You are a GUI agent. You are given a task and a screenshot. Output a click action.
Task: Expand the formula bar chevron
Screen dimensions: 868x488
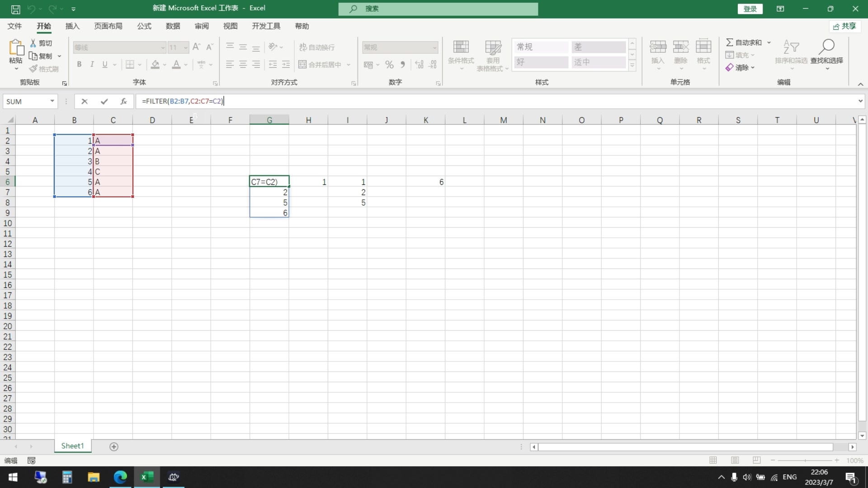[860, 101]
